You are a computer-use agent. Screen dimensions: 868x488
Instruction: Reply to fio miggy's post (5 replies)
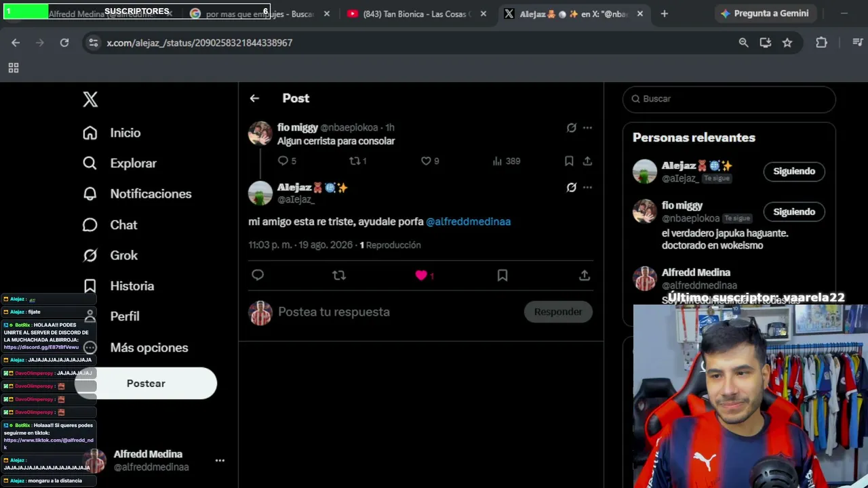(x=283, y=161)
